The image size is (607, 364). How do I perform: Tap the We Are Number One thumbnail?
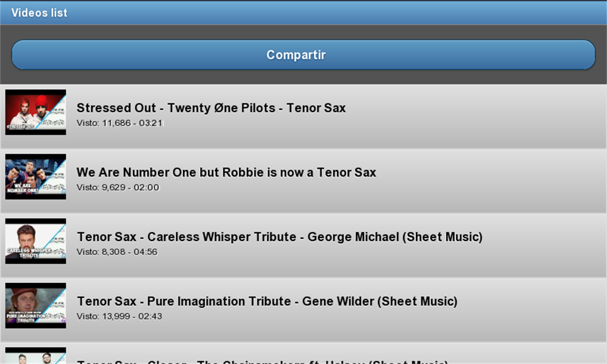pyautogui.click(x=36, y=177)
